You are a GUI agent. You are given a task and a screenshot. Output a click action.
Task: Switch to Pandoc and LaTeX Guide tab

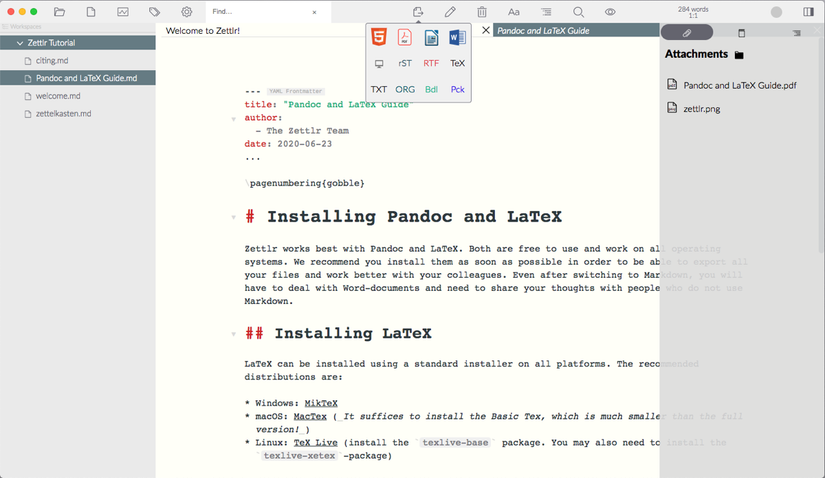[x=543, y=31]
